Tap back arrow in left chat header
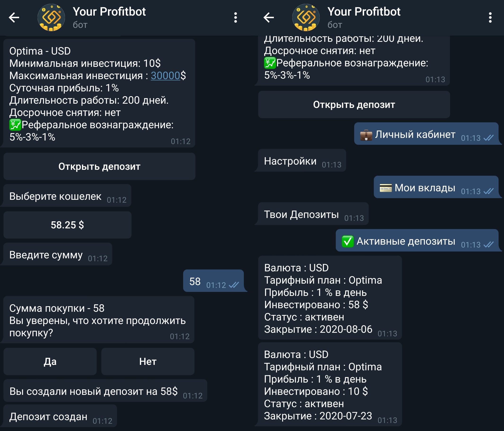This screenshot has height=431, width=504. tap(14, 17)
